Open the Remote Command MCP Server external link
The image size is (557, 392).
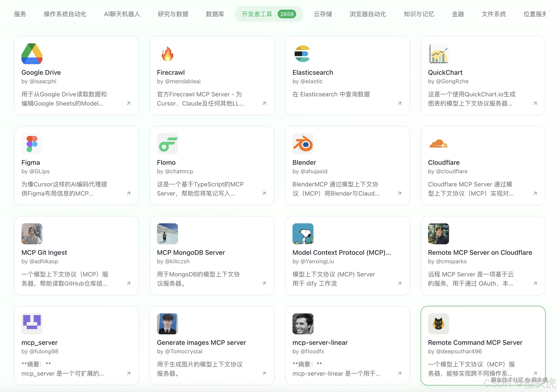[x=535, y=374]
